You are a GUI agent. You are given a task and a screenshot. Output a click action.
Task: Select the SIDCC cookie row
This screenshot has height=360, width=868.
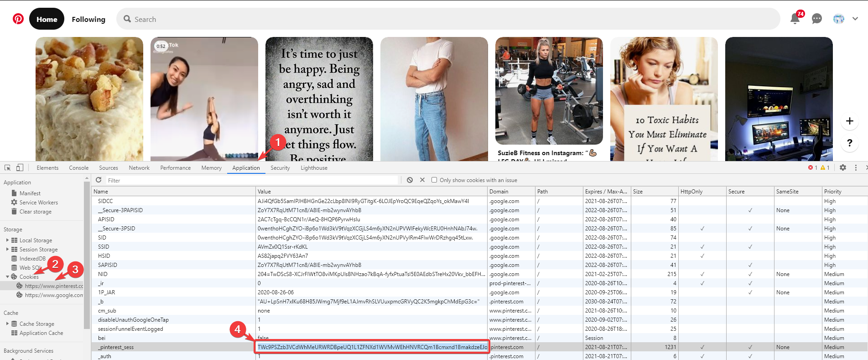pos(479,201)
